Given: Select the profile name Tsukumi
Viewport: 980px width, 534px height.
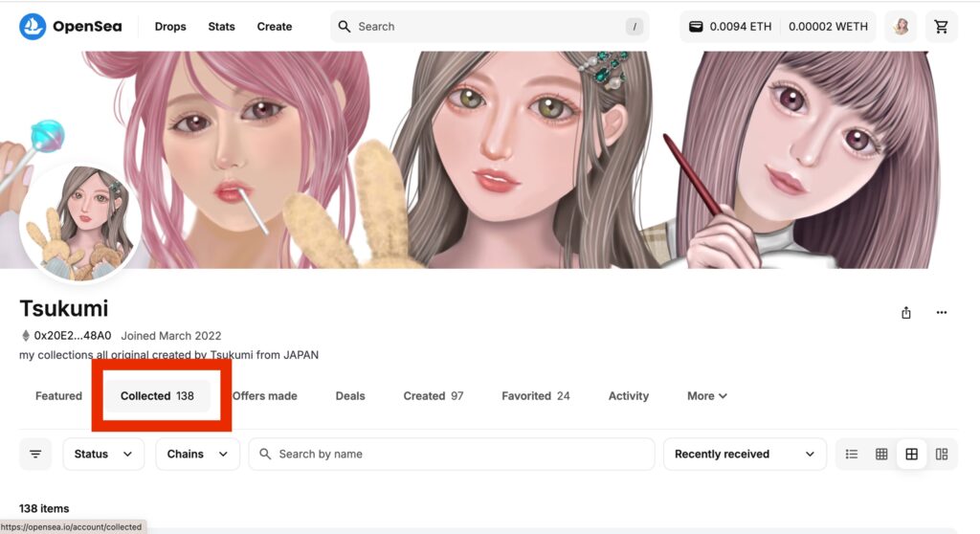Looking at the screenshot, I should [x=64, y=308].
